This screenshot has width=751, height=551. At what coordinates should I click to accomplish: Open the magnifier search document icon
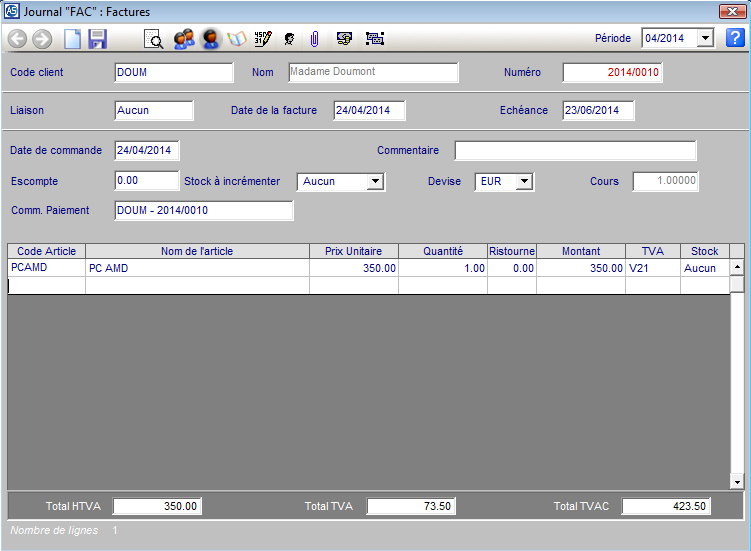(154, 39)
